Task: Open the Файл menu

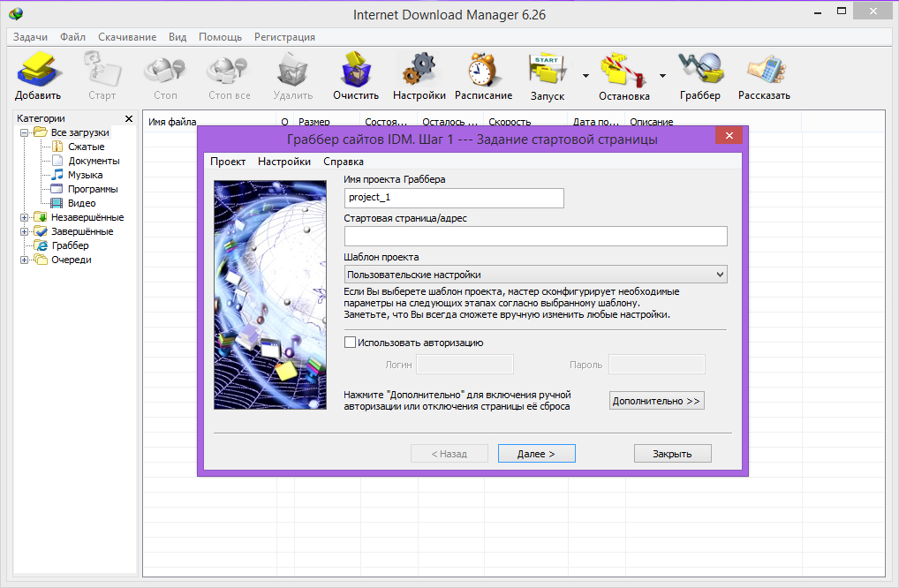Action: click(72, 37)
